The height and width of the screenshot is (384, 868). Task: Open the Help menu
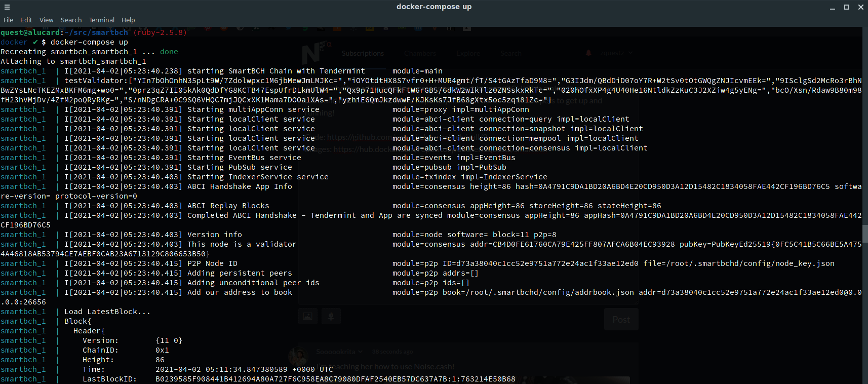pyautogui.click(x=128, y=20)
